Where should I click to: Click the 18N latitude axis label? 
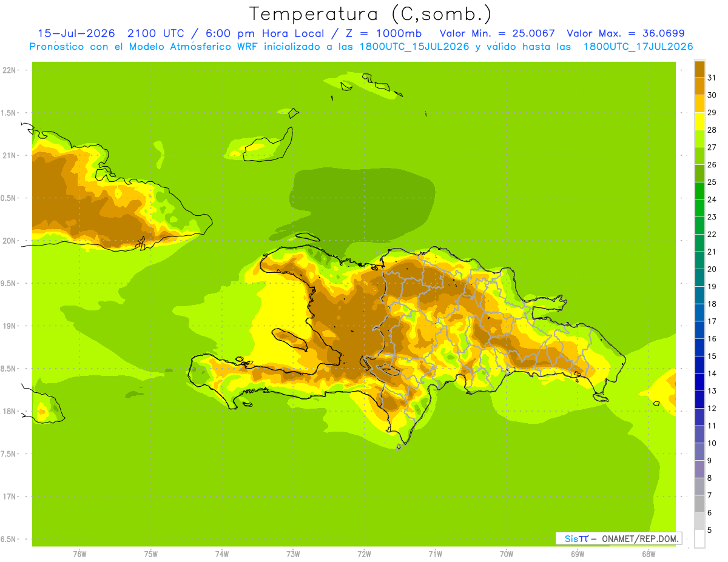[x=9, y=412]
